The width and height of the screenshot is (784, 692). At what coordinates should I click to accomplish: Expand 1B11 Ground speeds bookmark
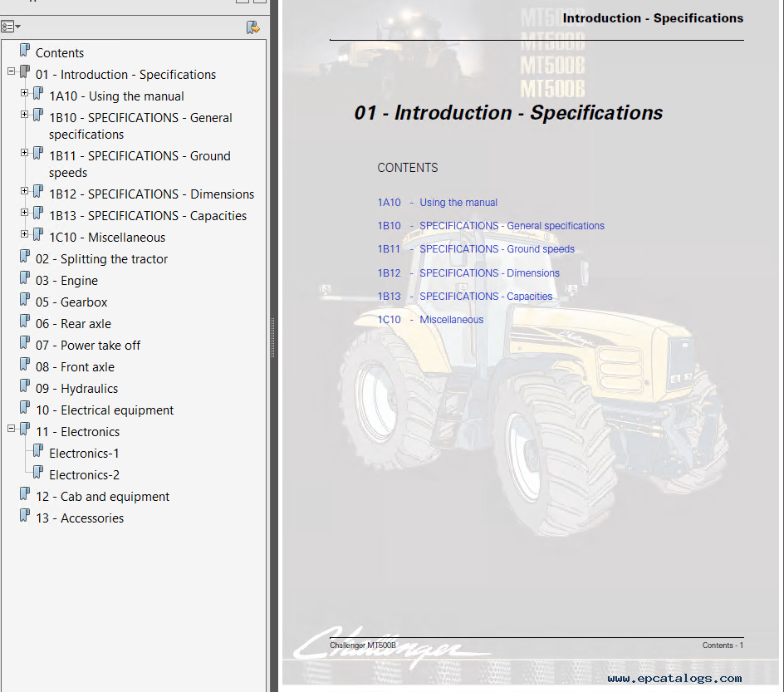click(x=24, y=153)
